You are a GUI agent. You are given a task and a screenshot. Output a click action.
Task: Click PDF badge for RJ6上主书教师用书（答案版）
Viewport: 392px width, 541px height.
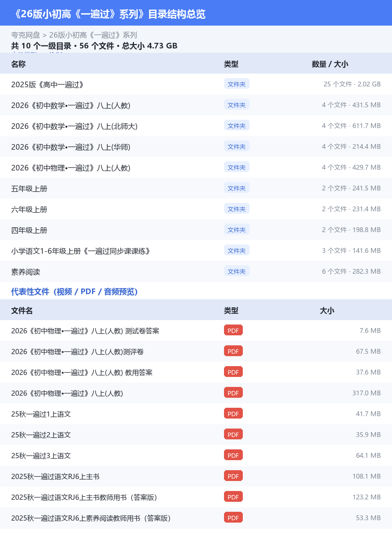pyautogui.click(x=233, y=497)
